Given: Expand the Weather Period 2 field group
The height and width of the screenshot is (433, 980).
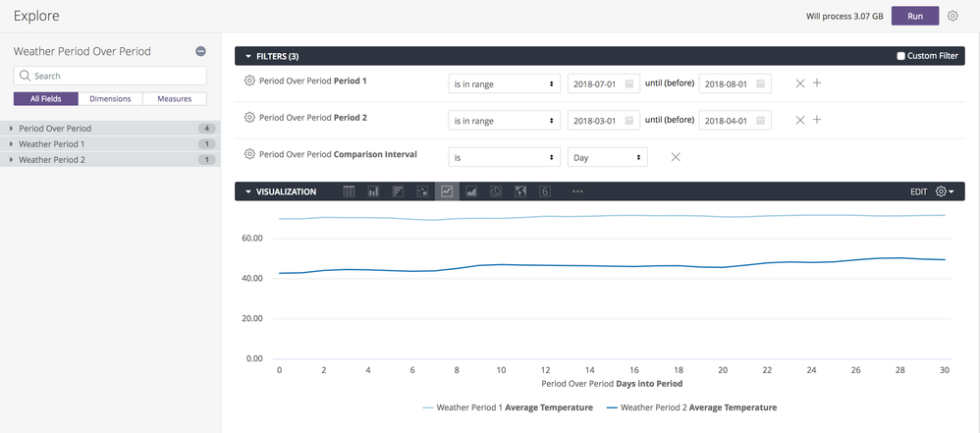Looking at the screenshot, I should pos(110,159).
